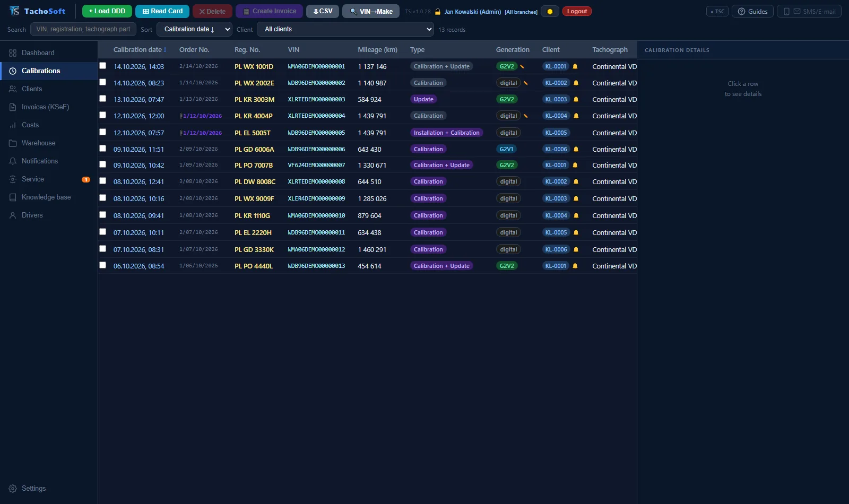Click the TachoSoft logo icon

14,11
